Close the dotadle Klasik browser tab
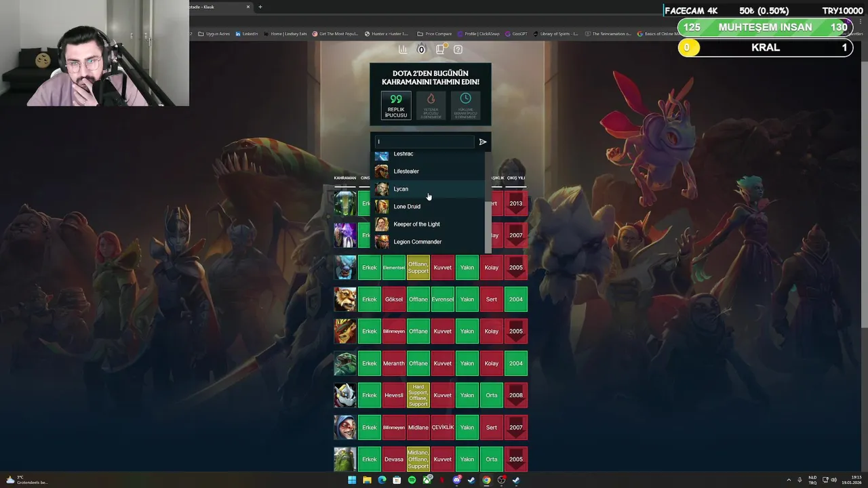868x488 pixels. click(x=248, y=7)
